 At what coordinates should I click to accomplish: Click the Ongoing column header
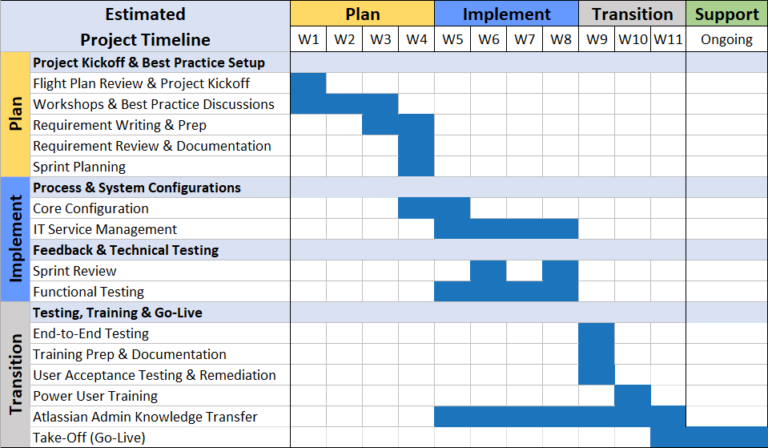coord(726,39)
